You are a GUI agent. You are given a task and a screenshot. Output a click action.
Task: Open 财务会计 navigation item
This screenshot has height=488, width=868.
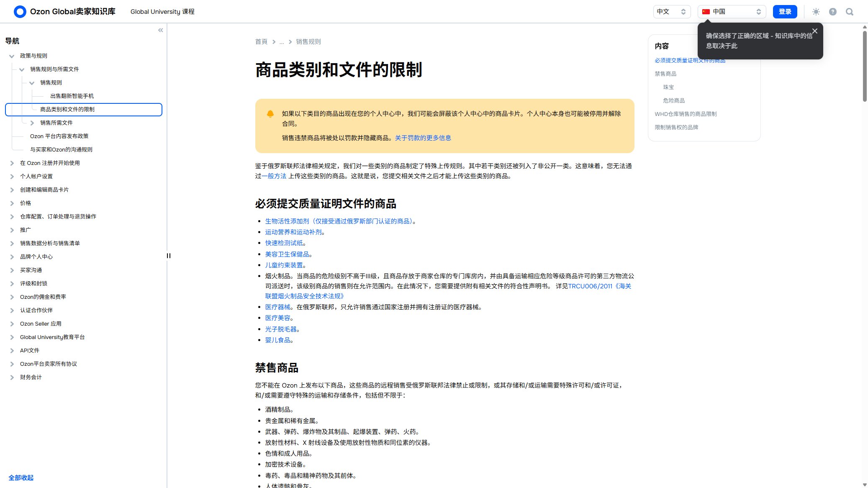(31, 377)
